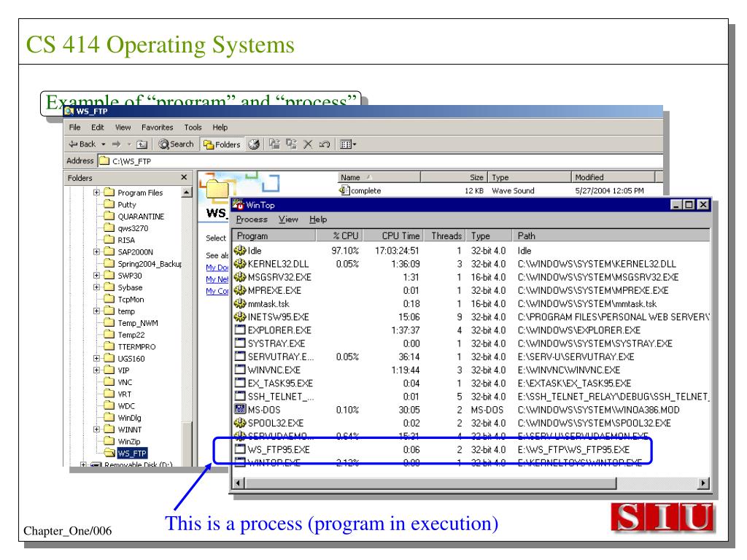Click the Idle process icon in WinTop
The height and width of the screenshot is (560, 747).
point(239,251)
